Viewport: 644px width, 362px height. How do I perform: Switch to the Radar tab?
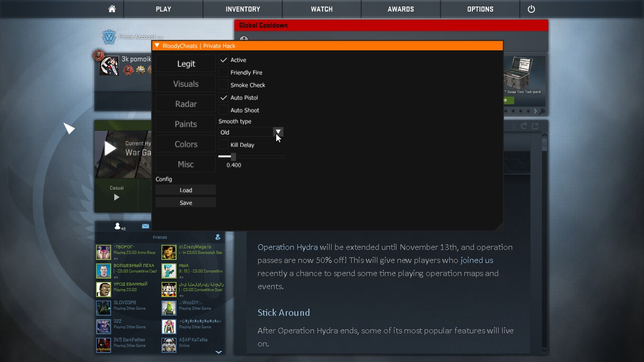tap(186, 104)
